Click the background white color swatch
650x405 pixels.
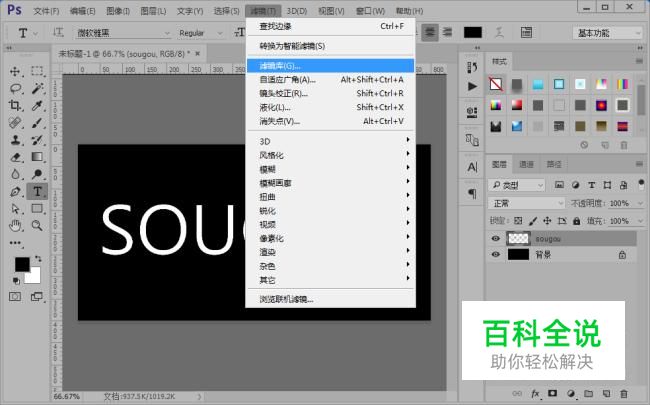coord(34,277)
